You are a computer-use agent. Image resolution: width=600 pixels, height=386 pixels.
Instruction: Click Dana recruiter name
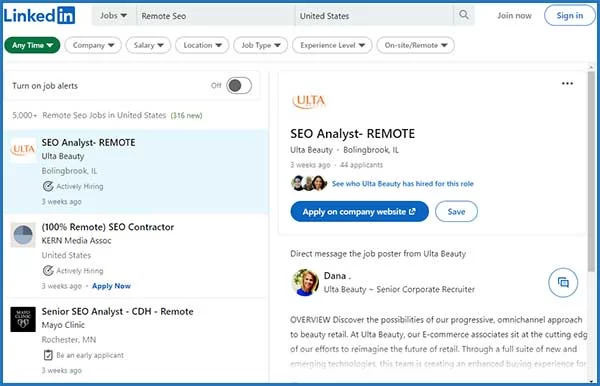point(337,275)
